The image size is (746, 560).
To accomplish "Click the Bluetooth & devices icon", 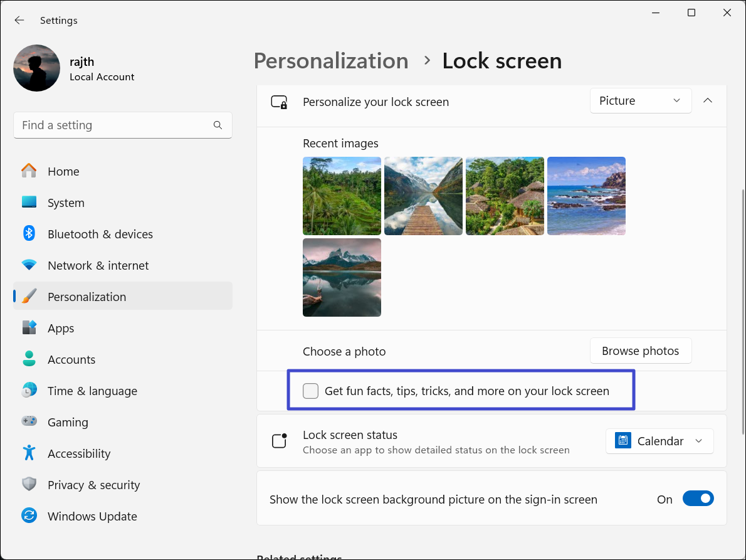I will click(x=29, y=234).
